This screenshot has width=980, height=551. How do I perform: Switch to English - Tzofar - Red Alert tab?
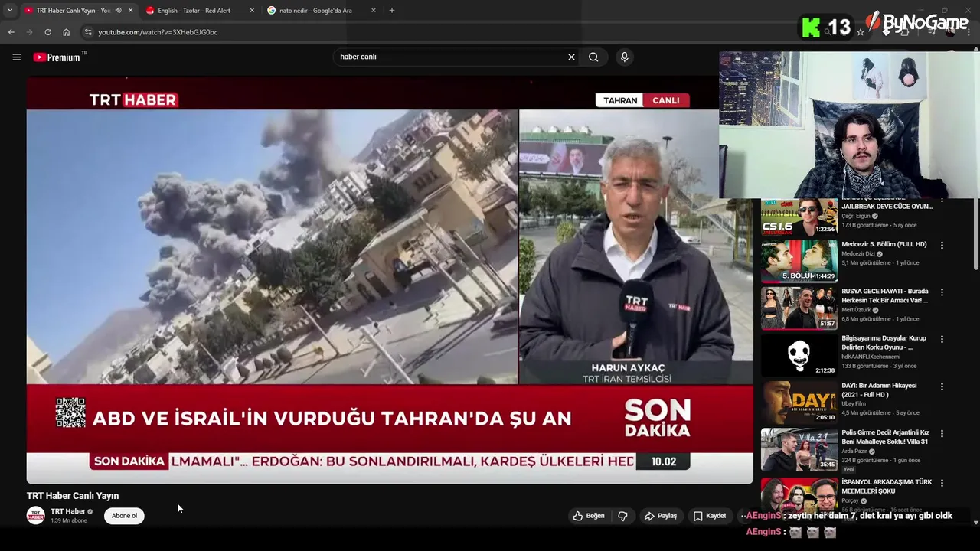[x=201, y=11]
